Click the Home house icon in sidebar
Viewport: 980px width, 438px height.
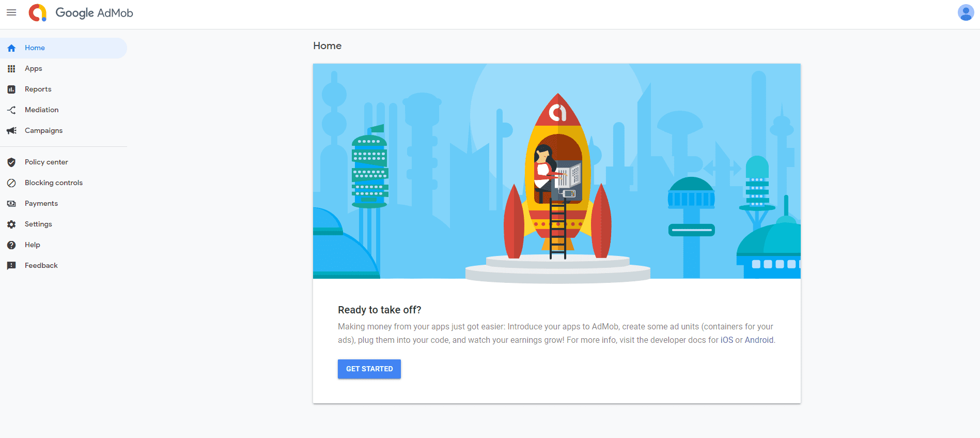tap(11, 48)
